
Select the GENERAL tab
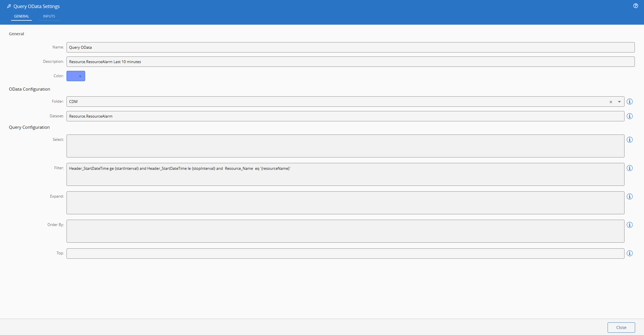(x=22, y=16)
